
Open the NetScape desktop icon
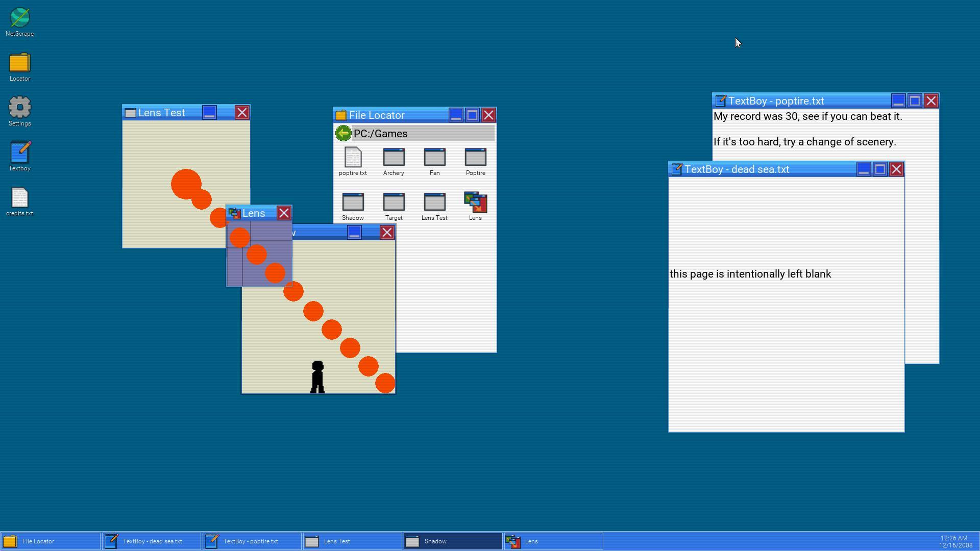[19, 22]
